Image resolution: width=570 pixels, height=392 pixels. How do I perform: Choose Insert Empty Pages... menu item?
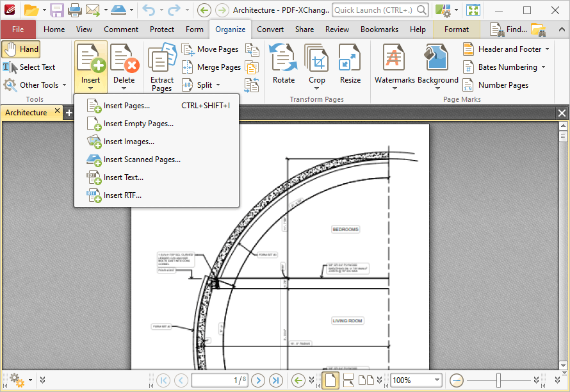point(157,124)
